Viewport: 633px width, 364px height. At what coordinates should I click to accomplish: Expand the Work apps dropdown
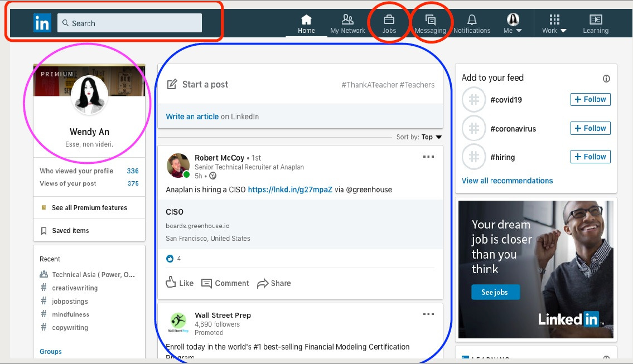click(554, 24)
